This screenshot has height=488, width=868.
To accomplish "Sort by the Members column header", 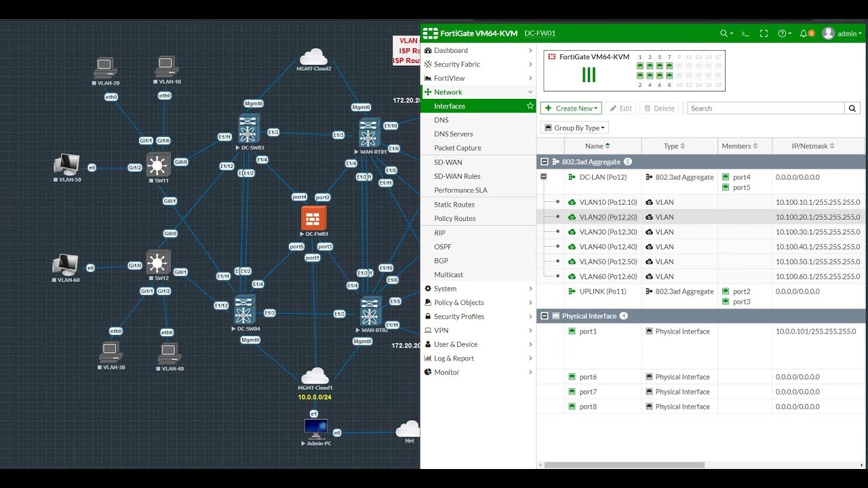I will pos(745,146).
